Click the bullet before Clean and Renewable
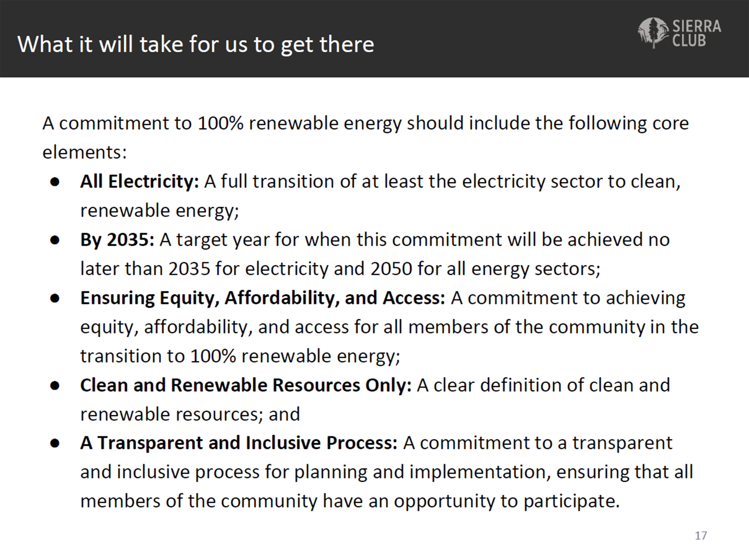 pyautogui.click(x=55, y=386)
